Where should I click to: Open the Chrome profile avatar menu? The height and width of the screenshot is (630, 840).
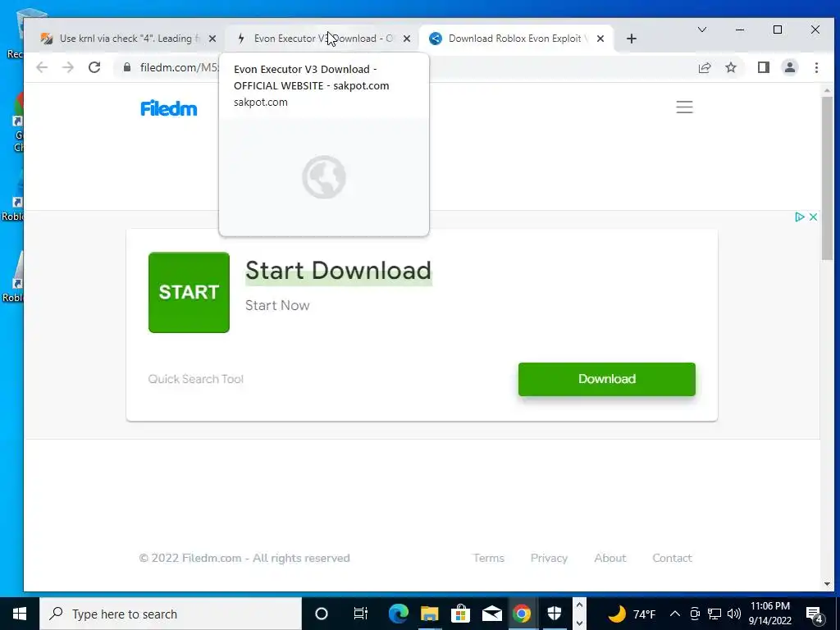click(x=790, y=67)
